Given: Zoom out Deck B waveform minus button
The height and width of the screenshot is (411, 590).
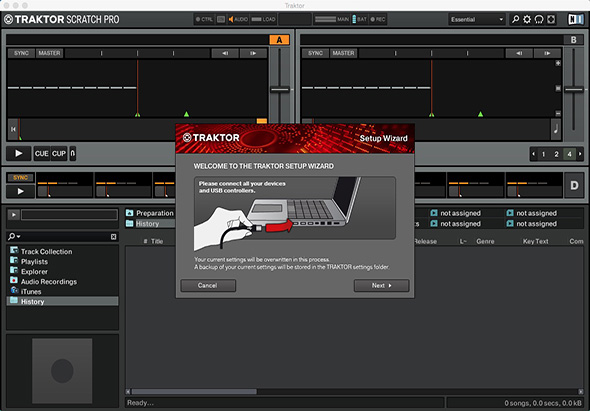Looking at the screenshot, I should (x=558, y=113).
